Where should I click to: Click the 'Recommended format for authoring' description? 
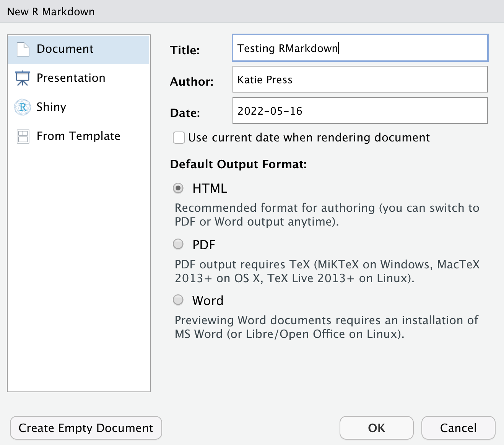(327, 214)
